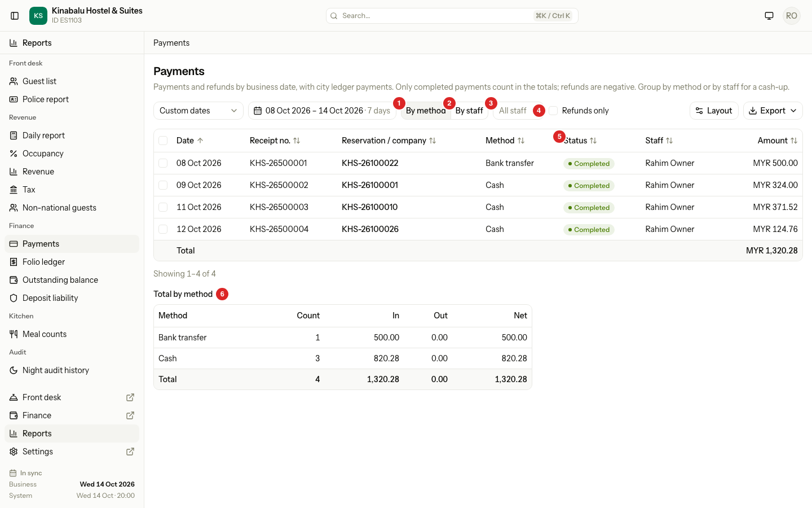Check the row for receipt KHS-26500004
The width and height of the screenshot is (812, 508).
163,229
